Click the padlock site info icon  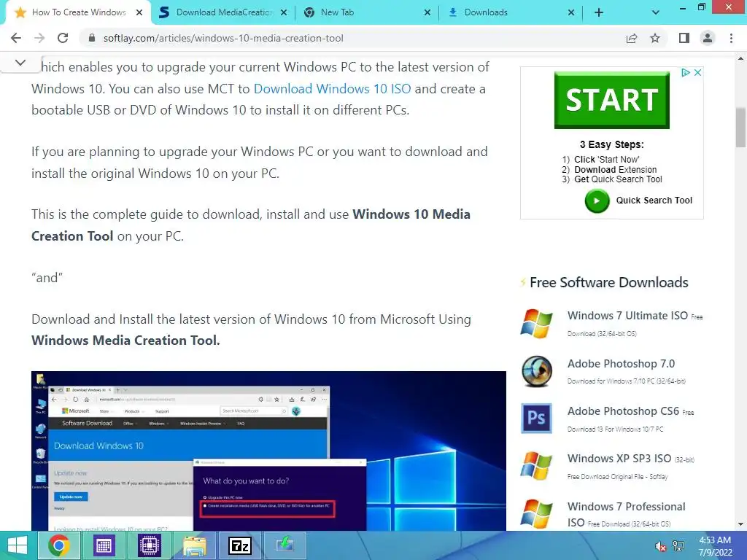pyautogui.click(x=92, y=38)
